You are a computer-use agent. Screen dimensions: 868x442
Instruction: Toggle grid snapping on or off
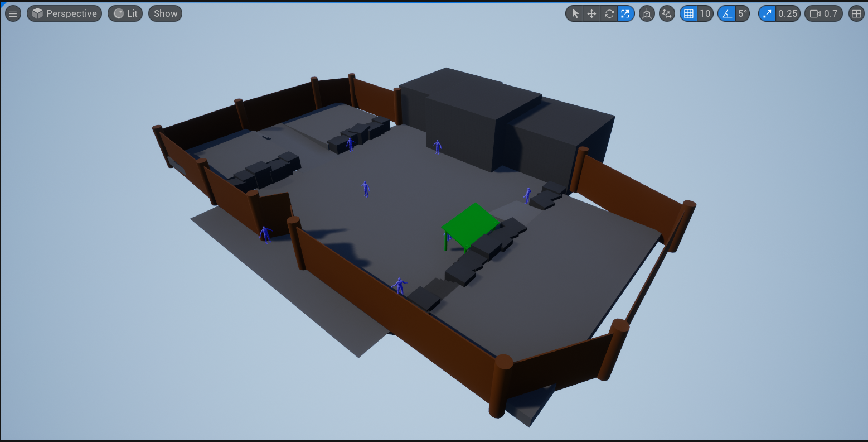click(688, 13)
